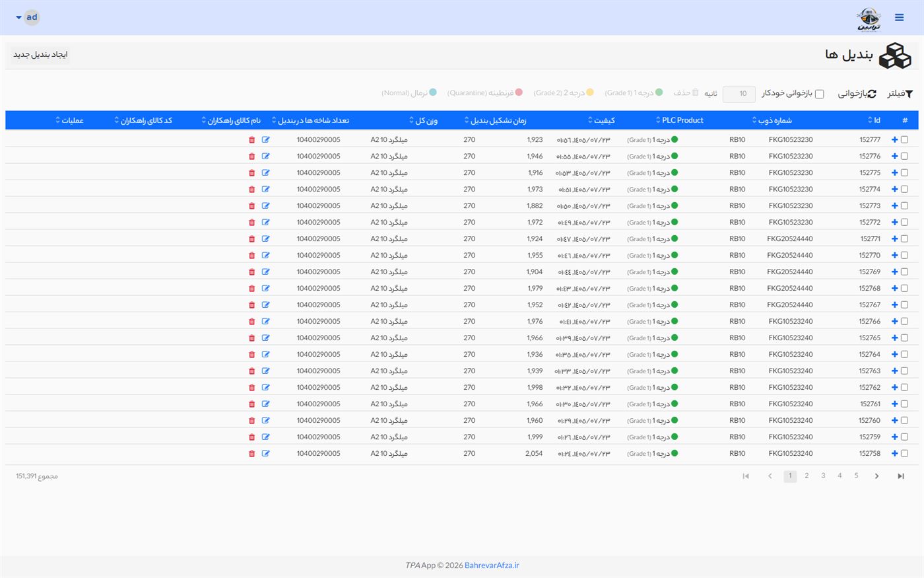Open the BahrevarAfza.ir footer link

492,565
